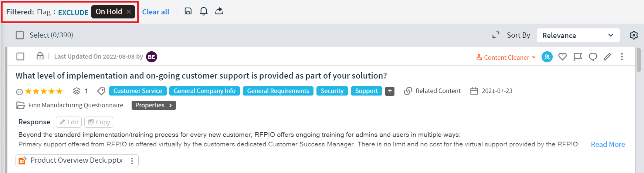The width and height of the screenshot is (644, 173).
Task: Click the bell alert icon
Action: pos(203,11)
